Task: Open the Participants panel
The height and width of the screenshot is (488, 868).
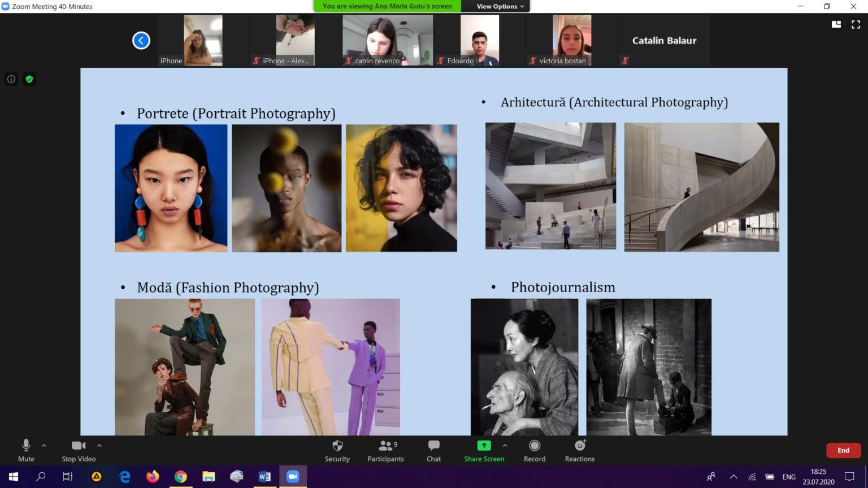Action: [x=385, y=451]
